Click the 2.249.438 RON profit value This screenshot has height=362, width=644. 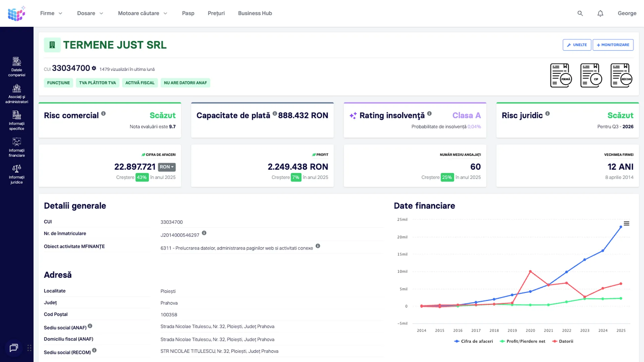pyautogui.click(x=298, y=167)
